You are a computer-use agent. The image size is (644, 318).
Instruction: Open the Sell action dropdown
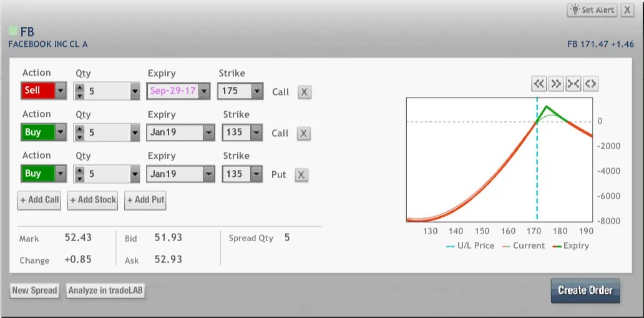click(x=61, y=91)
